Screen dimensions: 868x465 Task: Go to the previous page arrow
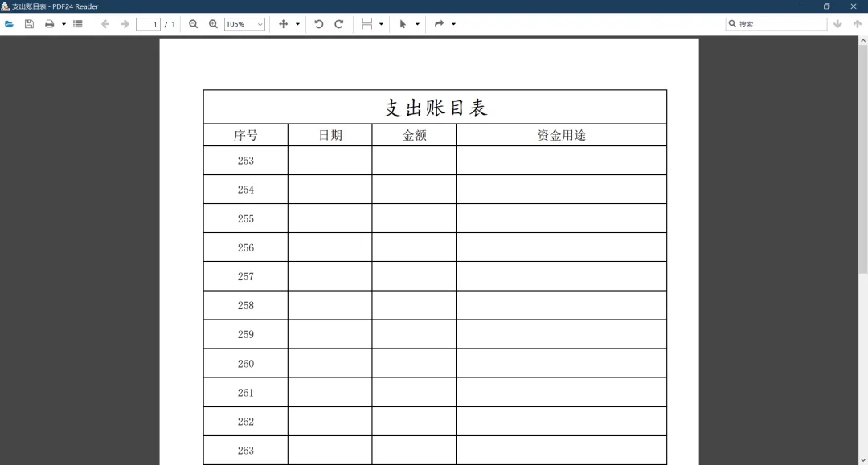(105, 24)
